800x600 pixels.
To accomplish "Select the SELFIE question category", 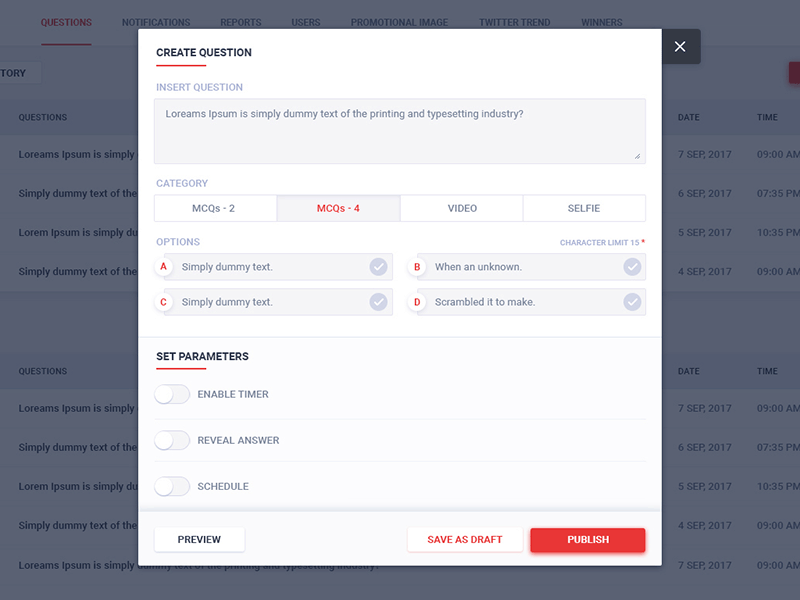I will 584,208.
